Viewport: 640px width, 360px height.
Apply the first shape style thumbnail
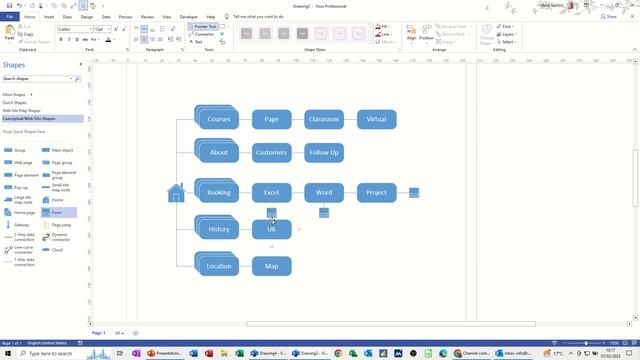pyautogui.click(x=247, y=33)
